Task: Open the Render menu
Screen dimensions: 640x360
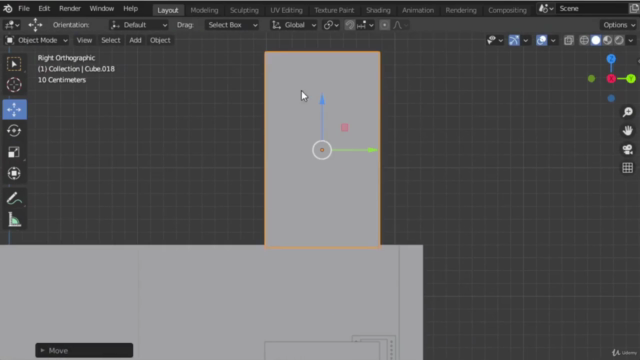Action: [70, 9]
